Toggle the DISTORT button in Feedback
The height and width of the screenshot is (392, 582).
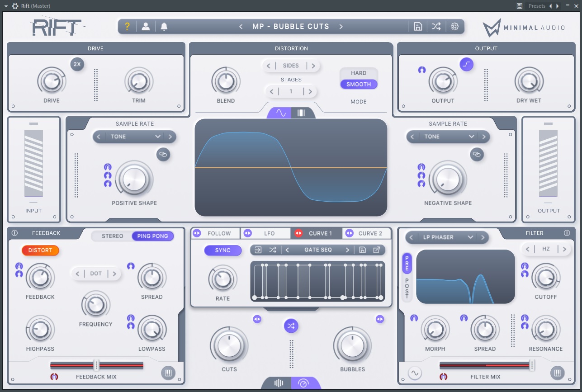tap(40, 250)
